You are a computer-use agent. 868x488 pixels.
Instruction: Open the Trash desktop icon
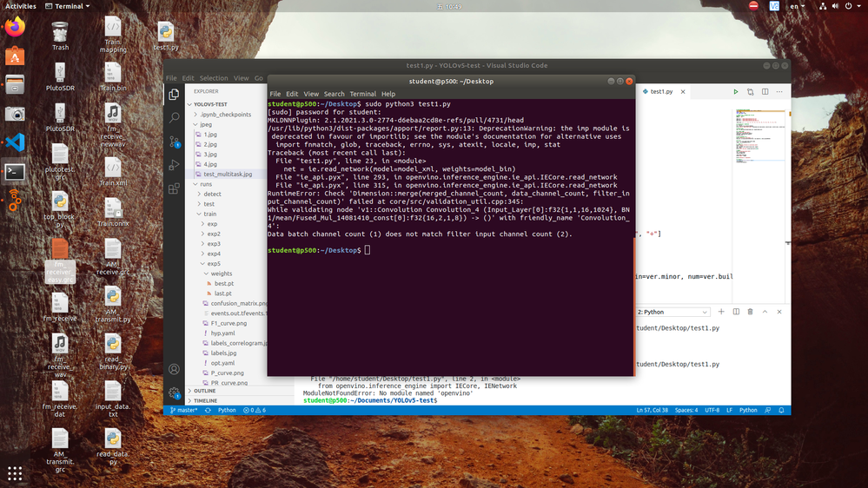point(60,36)
